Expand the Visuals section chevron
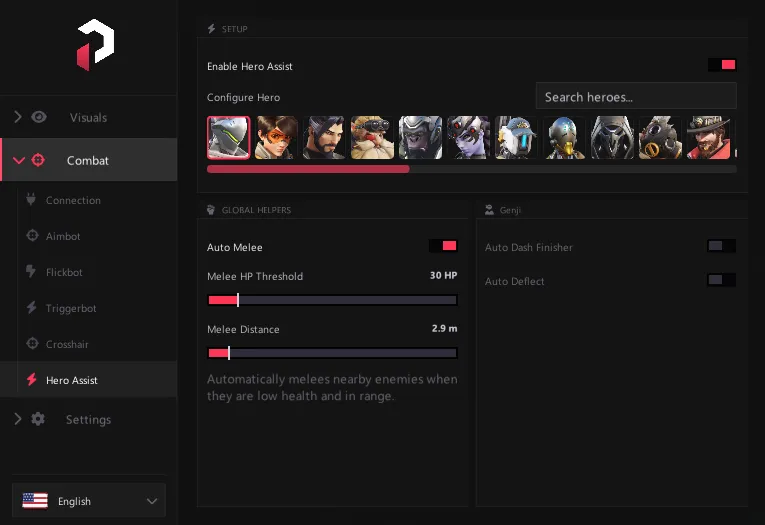 click(x=18, y=117)
